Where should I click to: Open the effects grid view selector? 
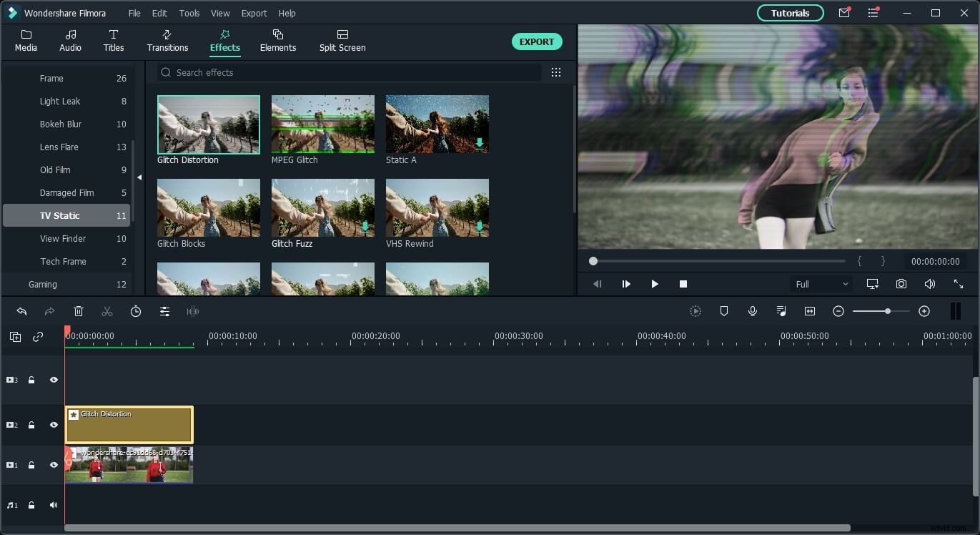pos(556,72)
